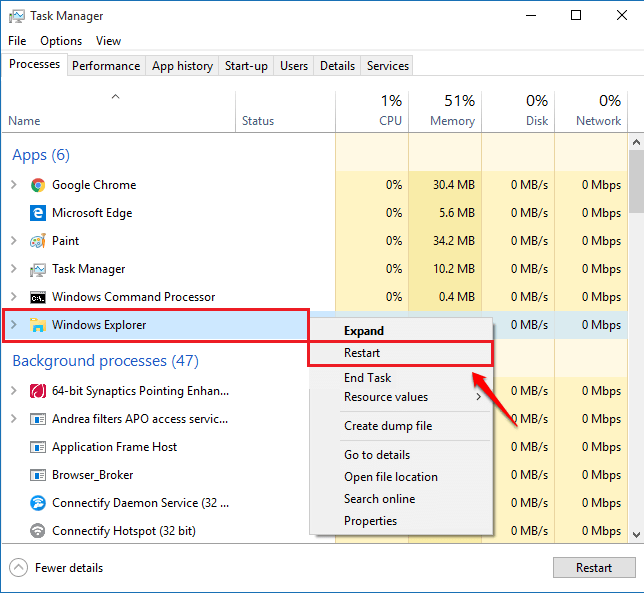Image resolution: width=644 pixels, height=593 pixels.
Task: Choose Create dump file option
Action: [401, 426]
